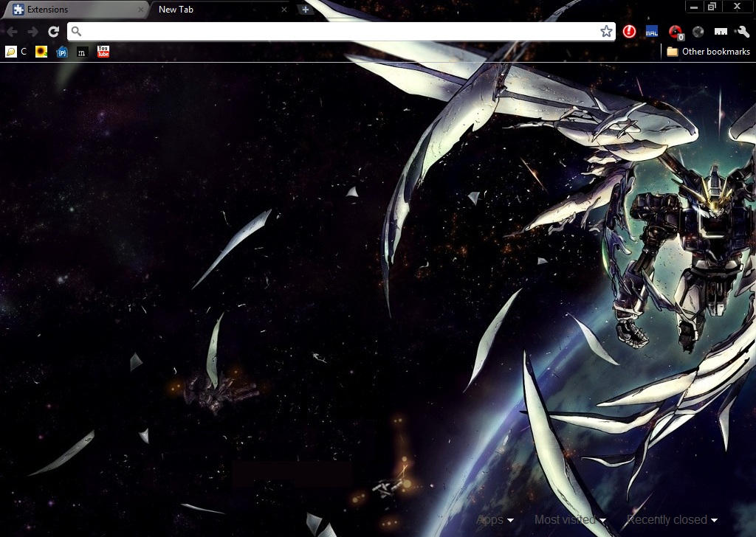The height and width of the screenshot is (537, 756).
Task: Open the blue (P) house bookmark
Action: pos(62,52)
